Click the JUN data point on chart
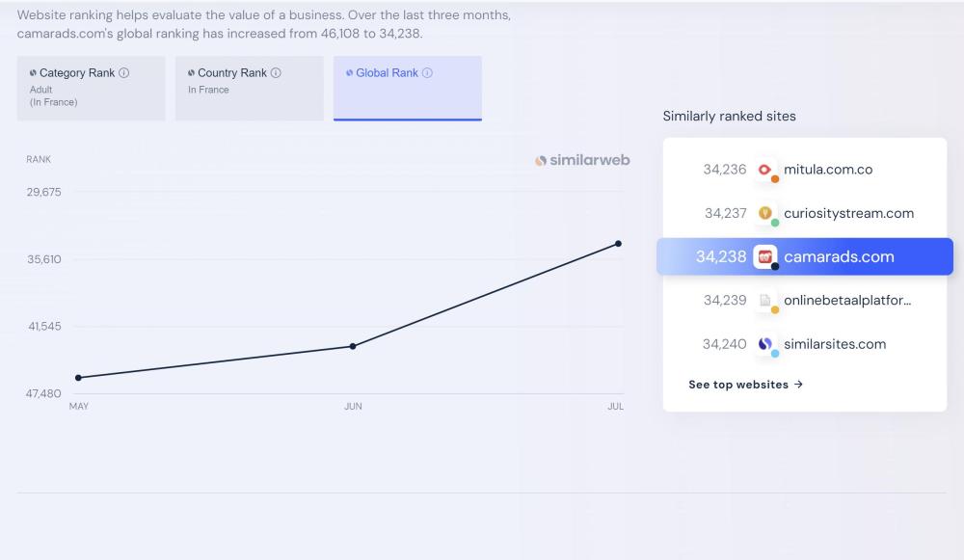Image resolution: width=964 pixels, height=560 pixels. click(353, 346)
